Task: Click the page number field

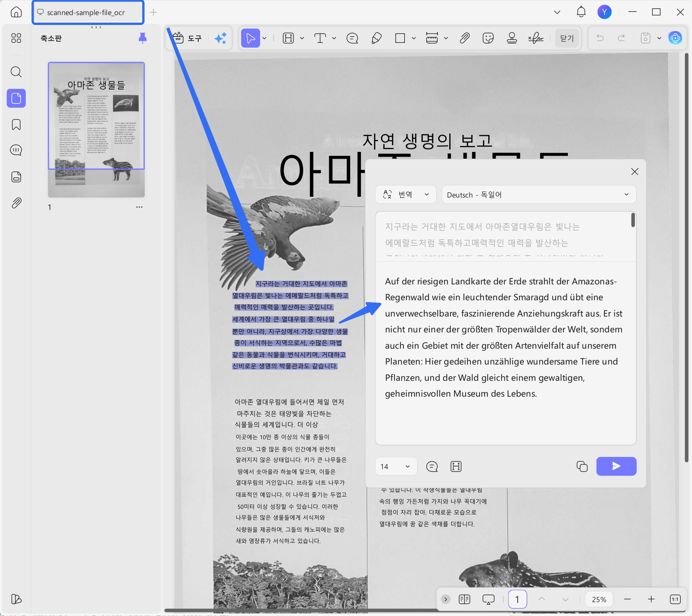Action: (518, 599)
